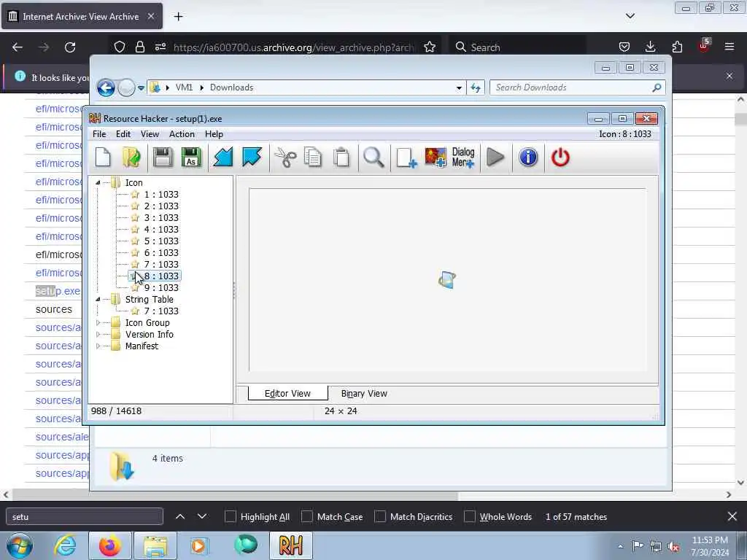The image size is (747, 560).
Task: Switch to the Binary View tab
Action: (x=364, y=394)
